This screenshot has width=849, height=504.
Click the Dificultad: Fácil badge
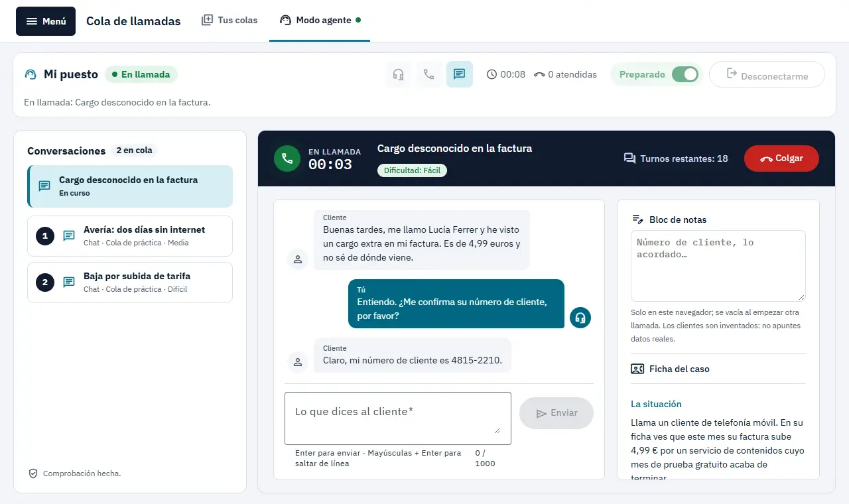tap(413, 170)
